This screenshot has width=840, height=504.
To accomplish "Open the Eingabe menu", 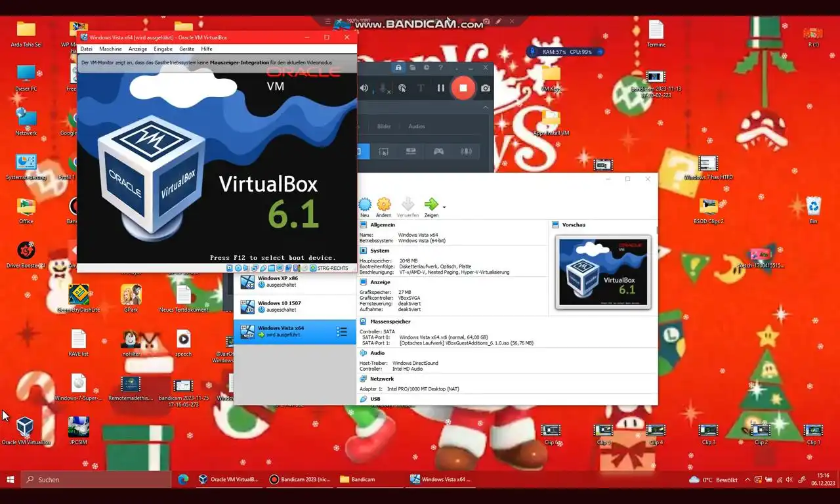I will tap(163, 49).
